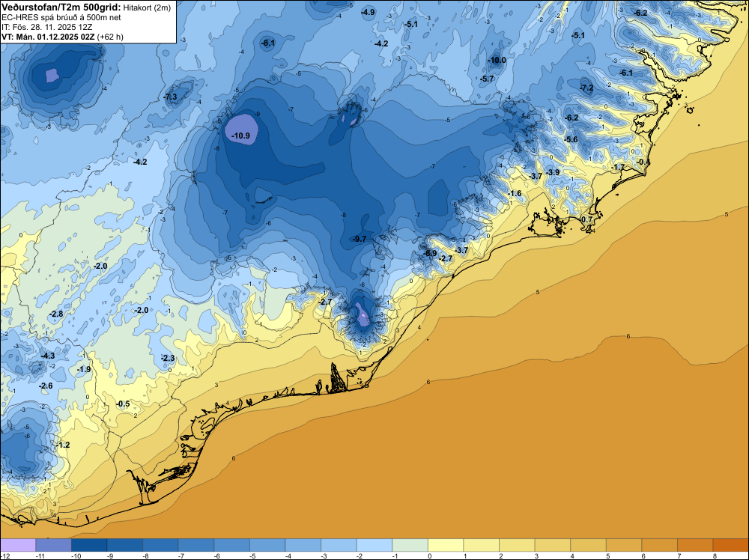Click the -4.3 temperature value

pos(48,356)
